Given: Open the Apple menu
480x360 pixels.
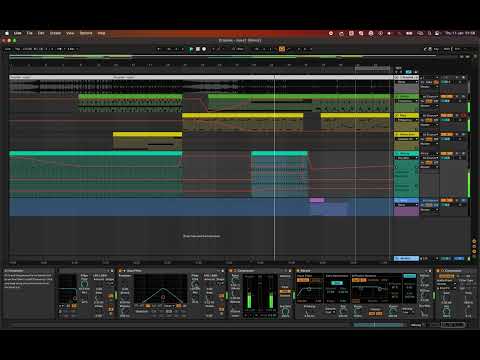Looking at the screenshot, I should click(x=7, y=33).
